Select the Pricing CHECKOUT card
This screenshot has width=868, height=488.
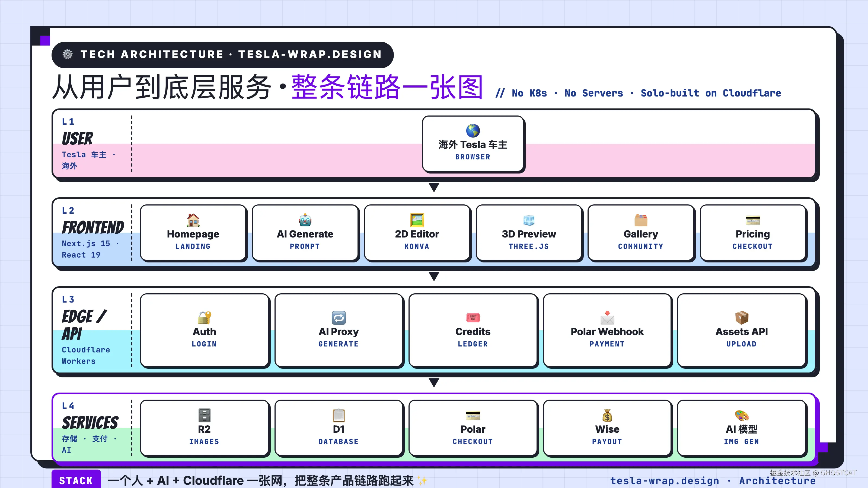[752, 233]
